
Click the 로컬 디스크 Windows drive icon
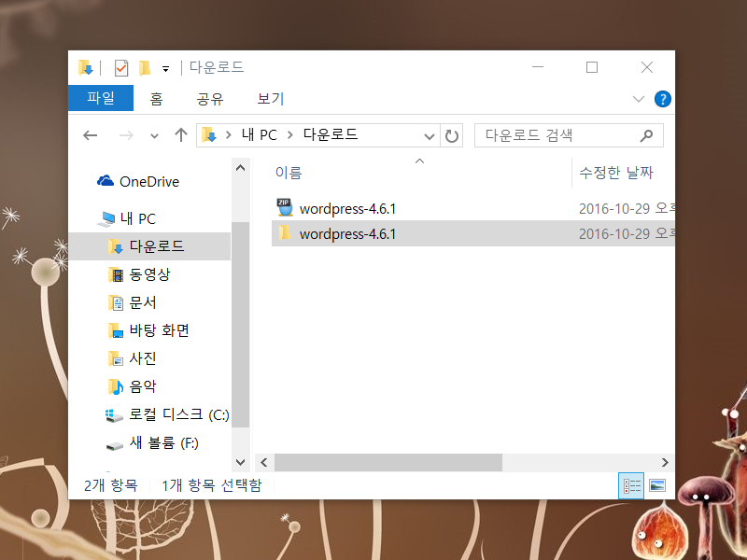tap(114, 415)
